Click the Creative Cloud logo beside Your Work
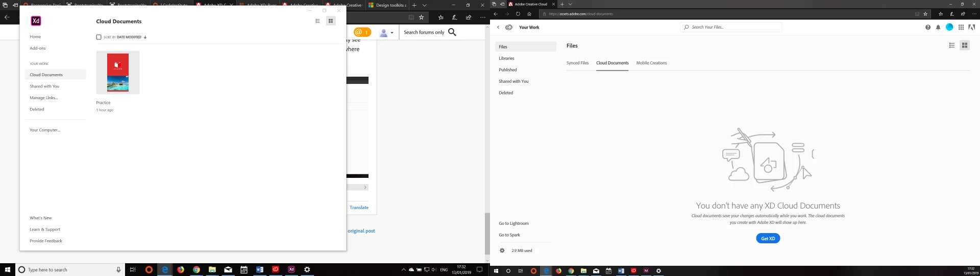Viewport: 980px width, 276px height. tap(509, 27)
